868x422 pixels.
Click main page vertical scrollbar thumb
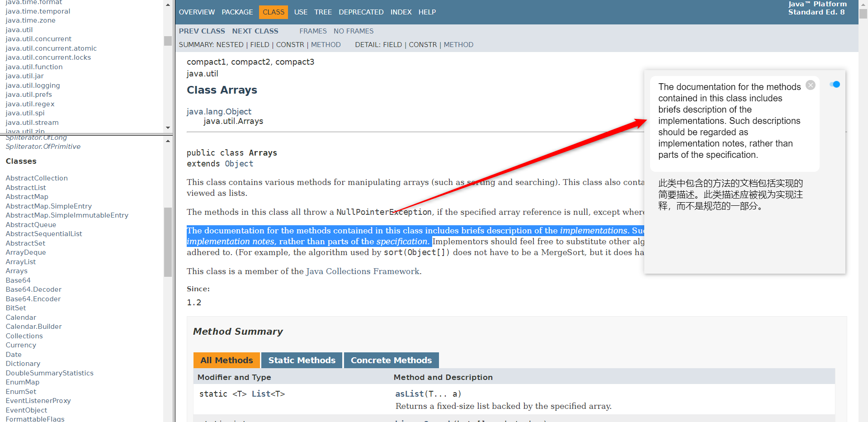[863, 14]
